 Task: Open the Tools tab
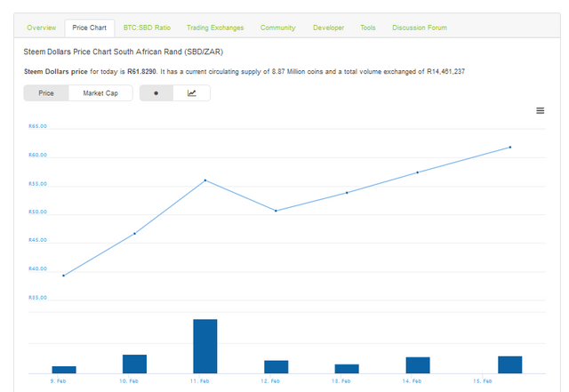(367, 28)
